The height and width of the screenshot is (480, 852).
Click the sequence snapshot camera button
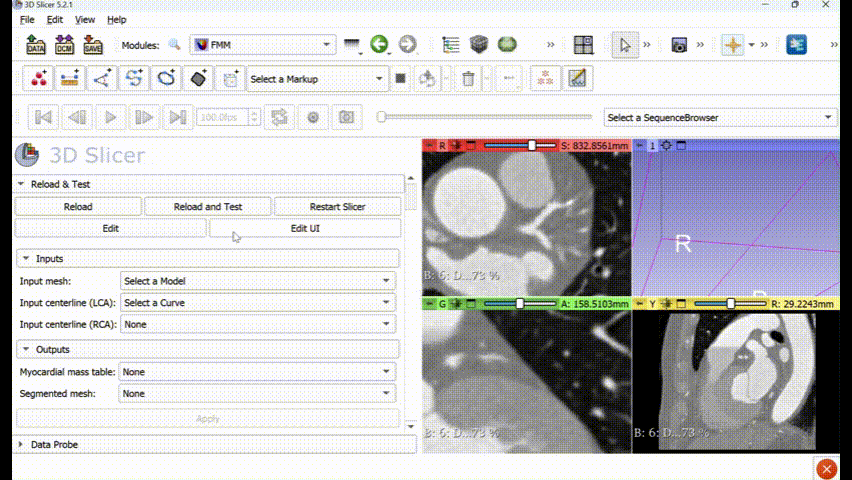tap(346, 117)
